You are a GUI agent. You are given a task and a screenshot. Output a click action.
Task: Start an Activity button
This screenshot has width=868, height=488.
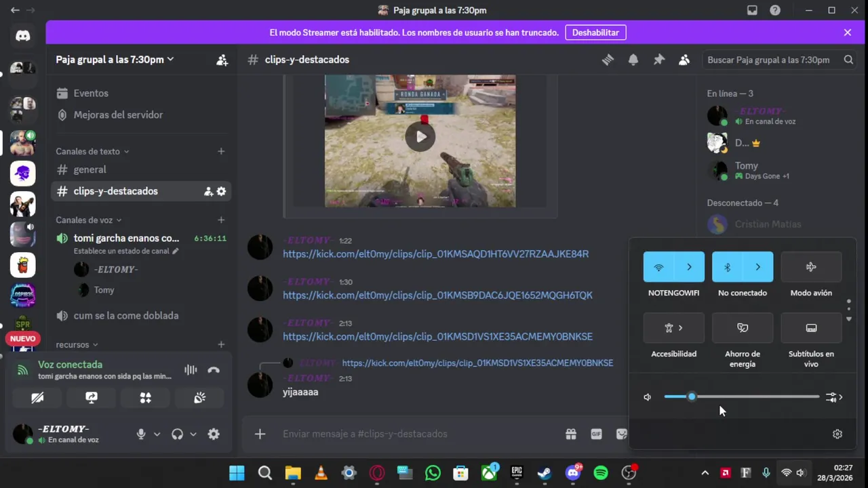(x=145, y=398)
